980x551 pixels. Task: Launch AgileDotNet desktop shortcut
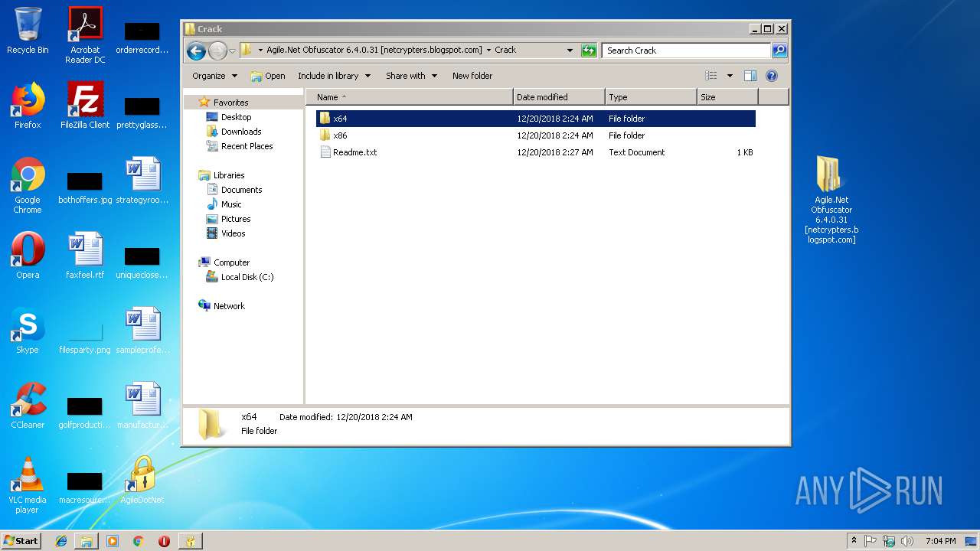click(x=142, y=481)
